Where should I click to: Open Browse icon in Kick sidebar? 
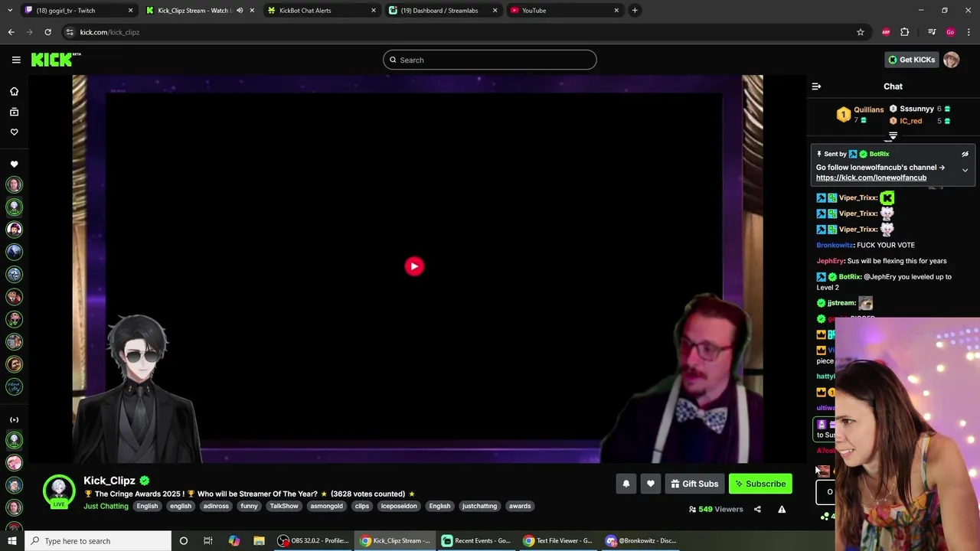pos(14,112)
